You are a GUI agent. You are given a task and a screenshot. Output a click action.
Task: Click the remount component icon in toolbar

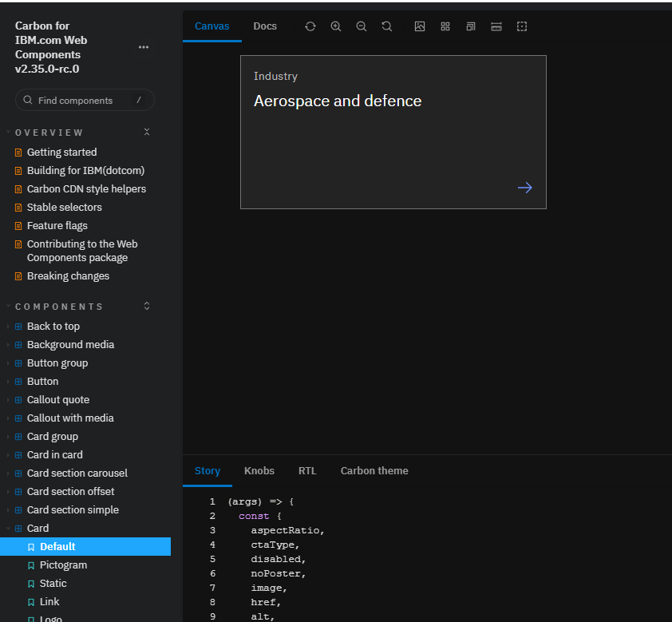coord(310,26)
